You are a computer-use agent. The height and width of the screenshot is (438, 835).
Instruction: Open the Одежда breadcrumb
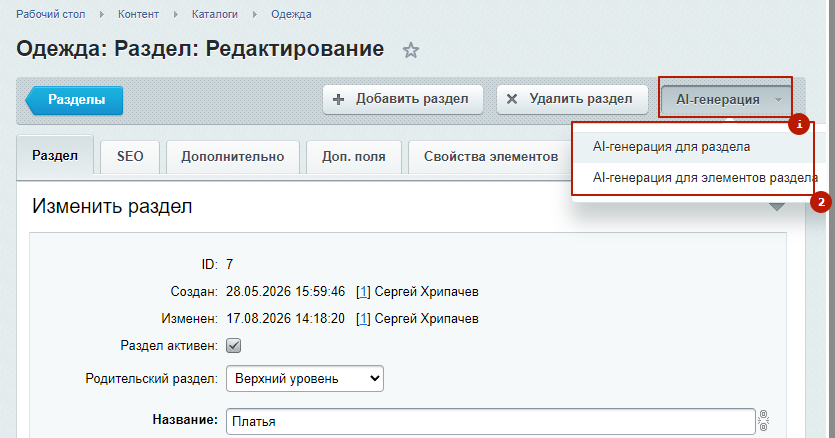(291, 14)
